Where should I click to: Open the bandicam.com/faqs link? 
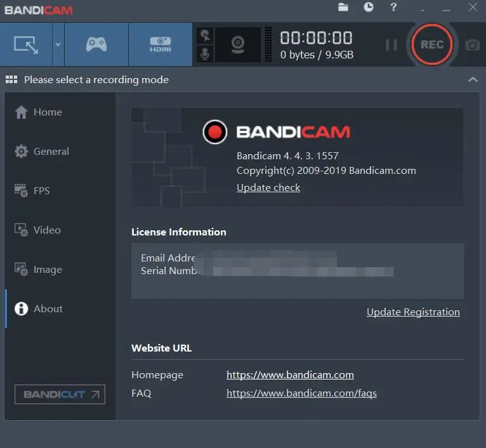point(301,393)
